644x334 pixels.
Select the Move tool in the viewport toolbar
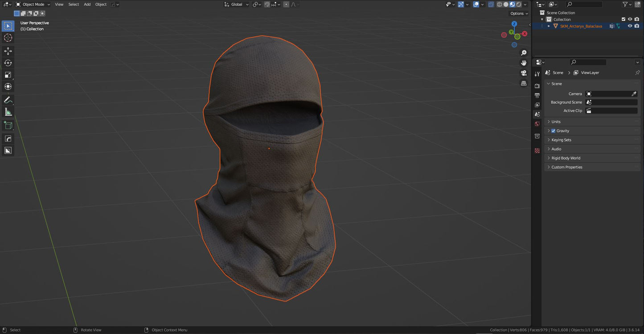(8, 51)
